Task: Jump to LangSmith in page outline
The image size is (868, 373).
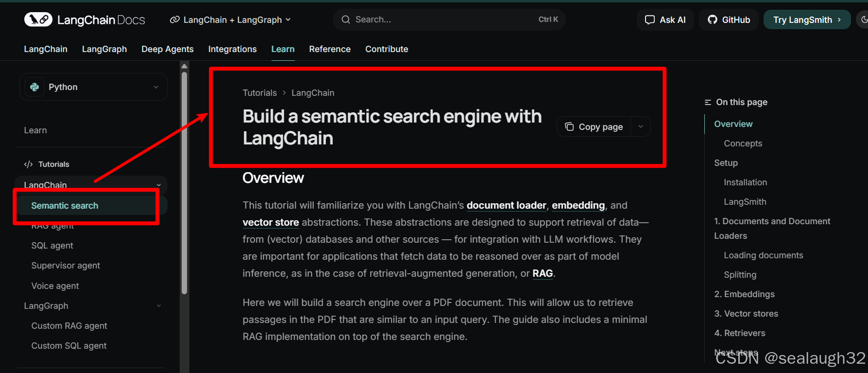Action: tap(745, 202)
